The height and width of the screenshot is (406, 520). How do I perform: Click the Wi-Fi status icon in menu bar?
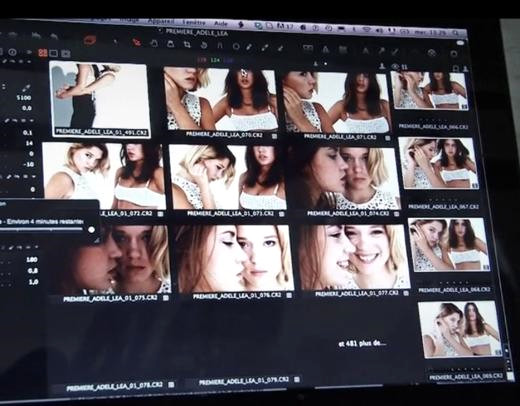tap(367, 30)
